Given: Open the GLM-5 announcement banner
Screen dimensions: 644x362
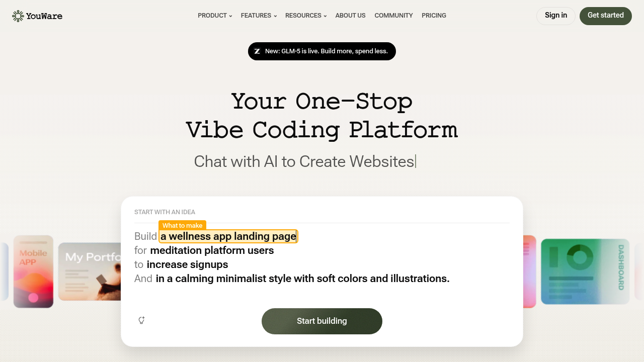Looking at the screenshot, I should (321, 51).
